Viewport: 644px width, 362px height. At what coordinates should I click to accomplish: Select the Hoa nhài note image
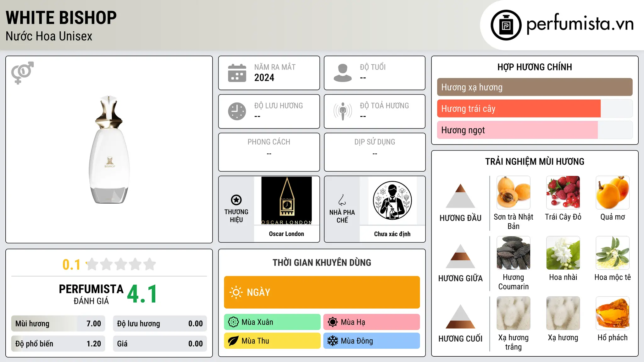[563, 253]
